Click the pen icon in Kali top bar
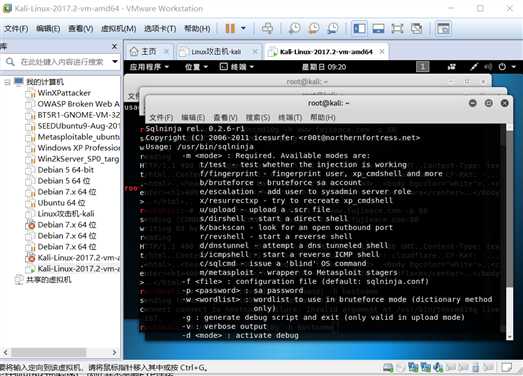523x376 pixels. click(x=474, y=67)
